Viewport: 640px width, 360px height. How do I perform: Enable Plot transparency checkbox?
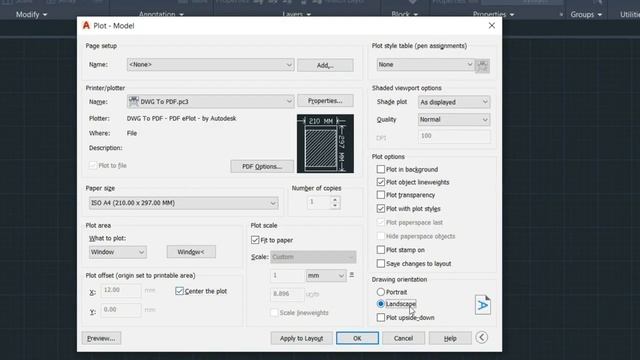coord(381,195)
